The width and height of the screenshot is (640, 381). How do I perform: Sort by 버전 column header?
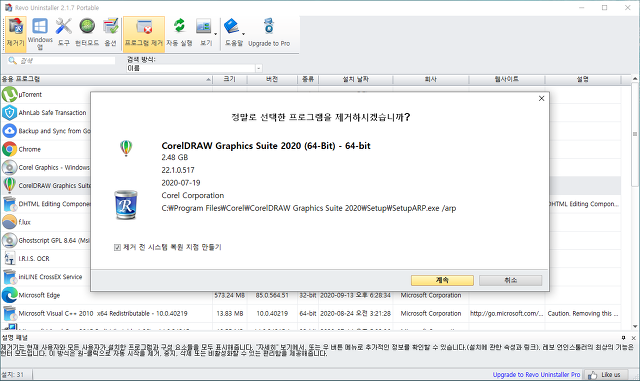pos(272,79)
